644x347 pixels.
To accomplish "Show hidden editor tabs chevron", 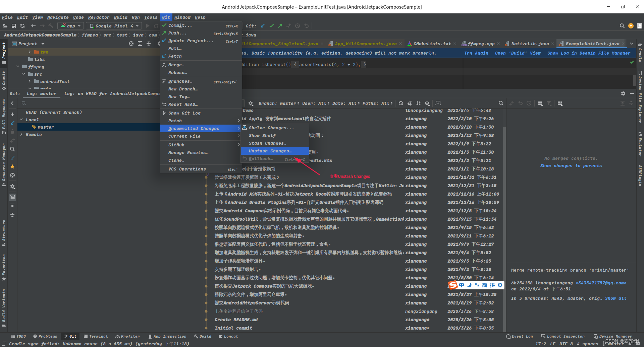I will (632, 44).
